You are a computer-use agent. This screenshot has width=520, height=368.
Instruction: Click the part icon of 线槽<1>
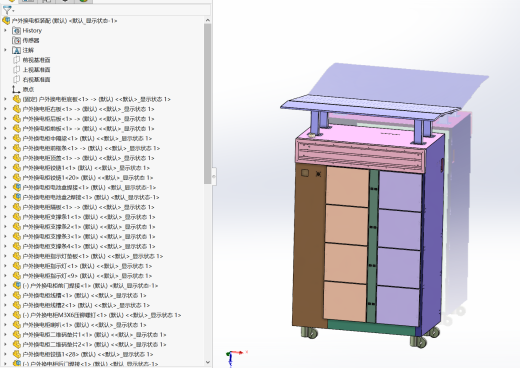click(x=17, y=295)
